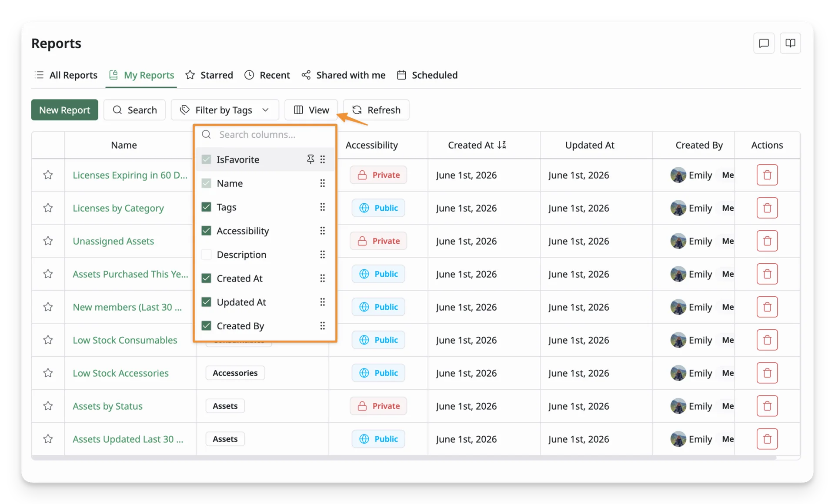Open the View columns dropdown
Viewport: 835px width, 504px height.
pyautogui.click(x=311, y=110)
